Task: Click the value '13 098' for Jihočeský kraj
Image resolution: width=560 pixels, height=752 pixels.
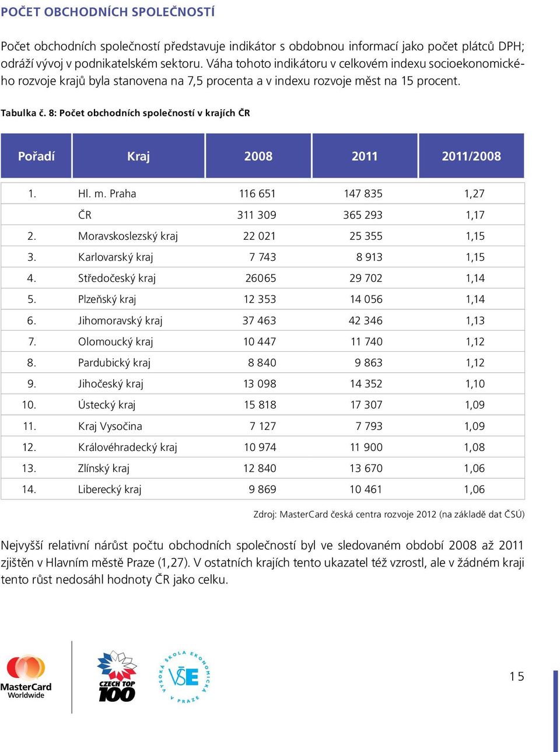Action: click(260, 384)
